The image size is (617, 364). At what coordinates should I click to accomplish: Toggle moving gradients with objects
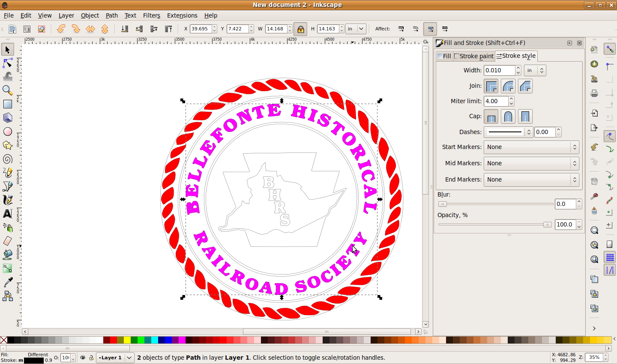pyautogui.click(x=430, y=29)
